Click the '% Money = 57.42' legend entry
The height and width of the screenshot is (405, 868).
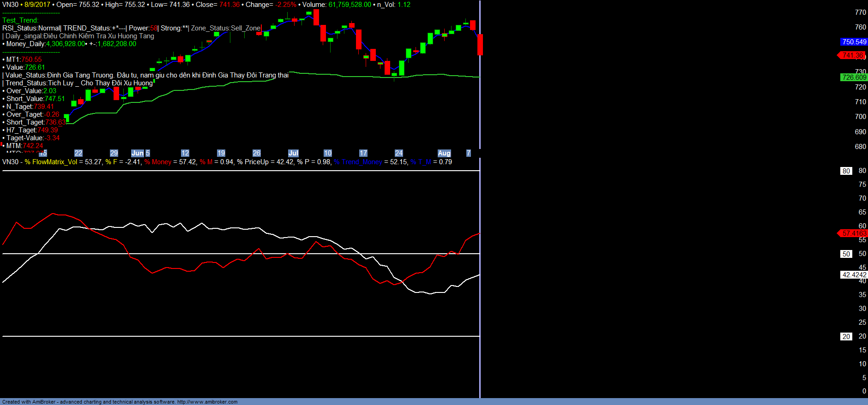tap(170, 162)
